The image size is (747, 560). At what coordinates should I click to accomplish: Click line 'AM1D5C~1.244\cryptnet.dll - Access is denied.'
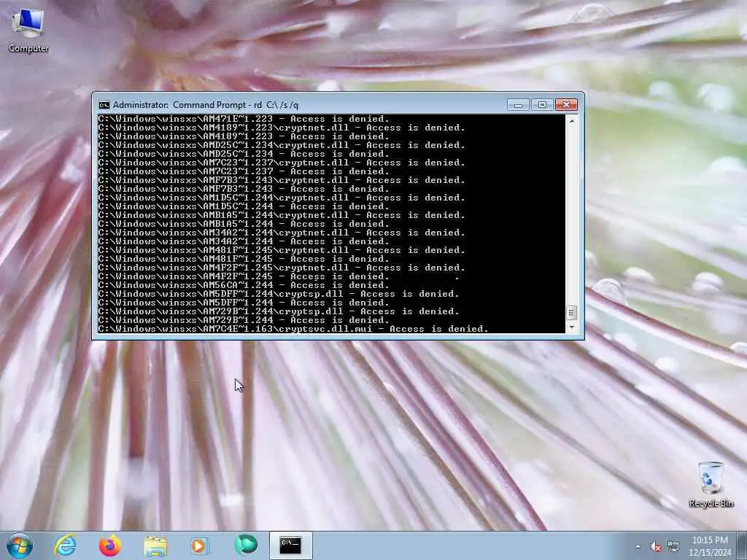coord(282,198)
